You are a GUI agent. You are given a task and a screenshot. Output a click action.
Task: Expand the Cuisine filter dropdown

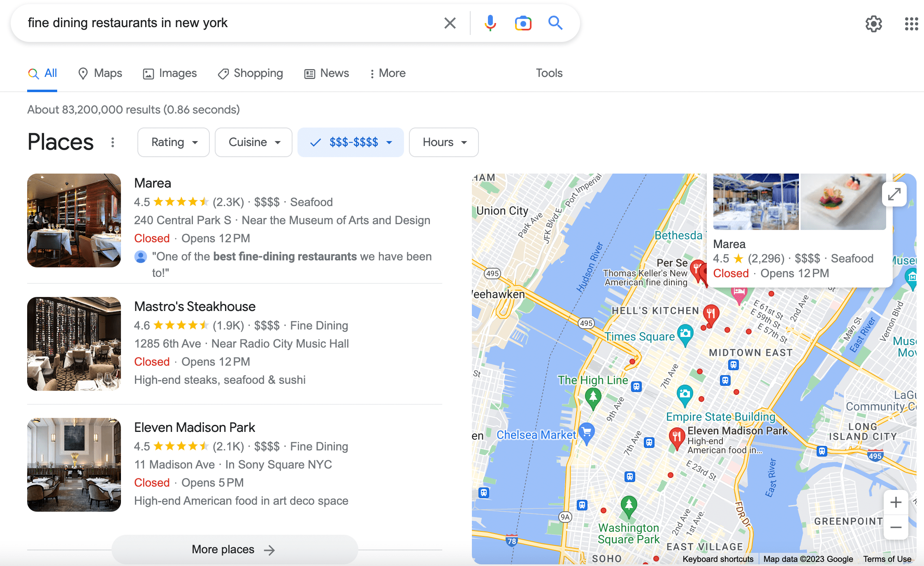click(253, 142)
